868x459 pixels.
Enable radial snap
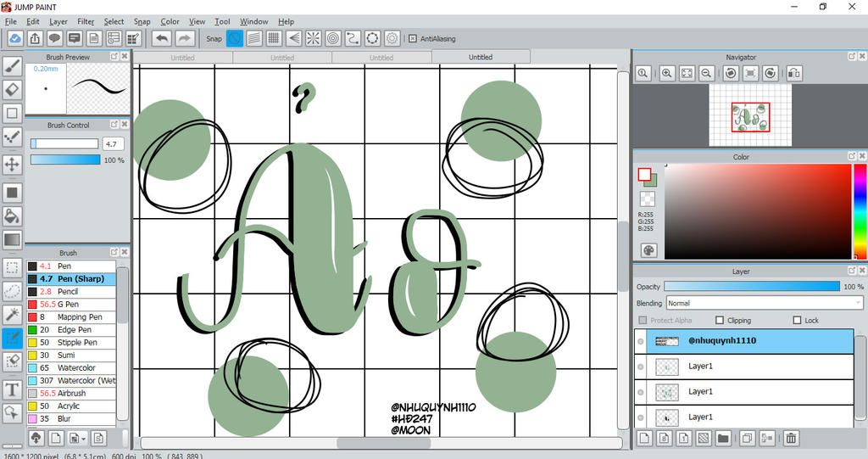[314, 38]
